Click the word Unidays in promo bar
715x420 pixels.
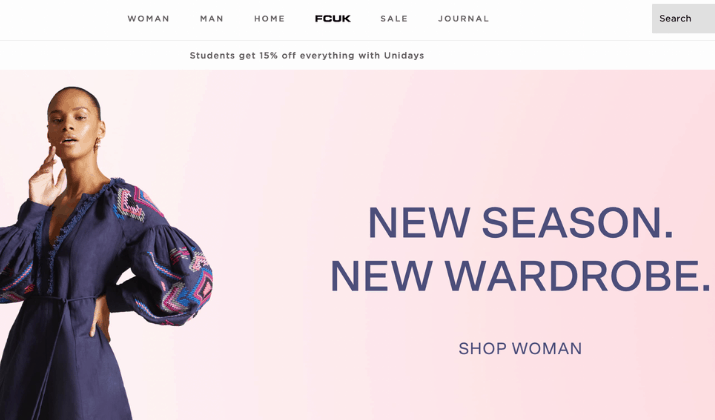tap(404, 56)
